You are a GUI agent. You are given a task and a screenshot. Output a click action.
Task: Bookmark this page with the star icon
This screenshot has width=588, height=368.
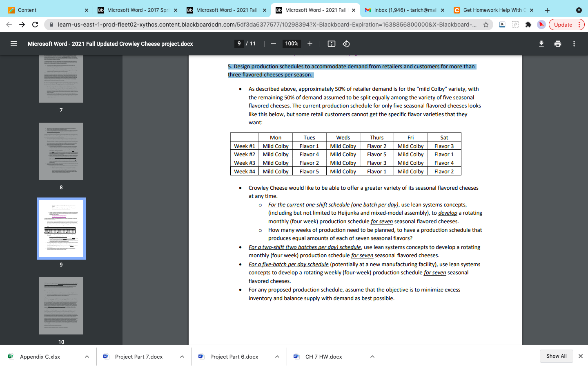(486, 25)
